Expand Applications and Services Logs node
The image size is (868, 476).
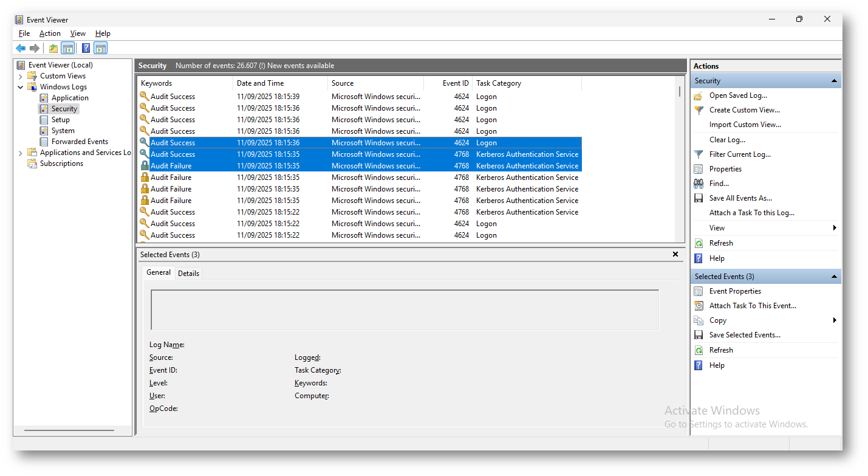[x=20, y=153]
